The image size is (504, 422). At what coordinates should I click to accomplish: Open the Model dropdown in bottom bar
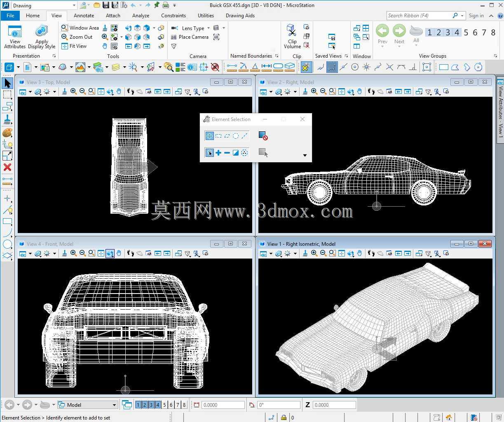pos(88,405)
